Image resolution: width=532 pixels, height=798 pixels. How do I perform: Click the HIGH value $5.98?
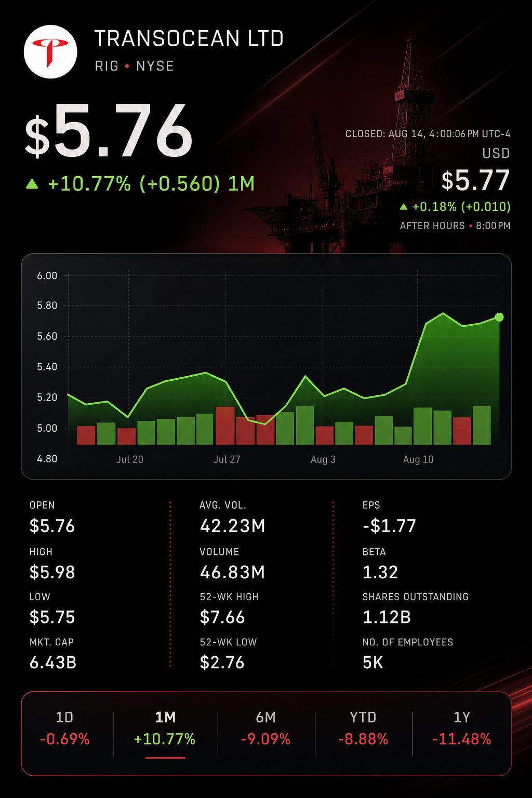point(52,572)
